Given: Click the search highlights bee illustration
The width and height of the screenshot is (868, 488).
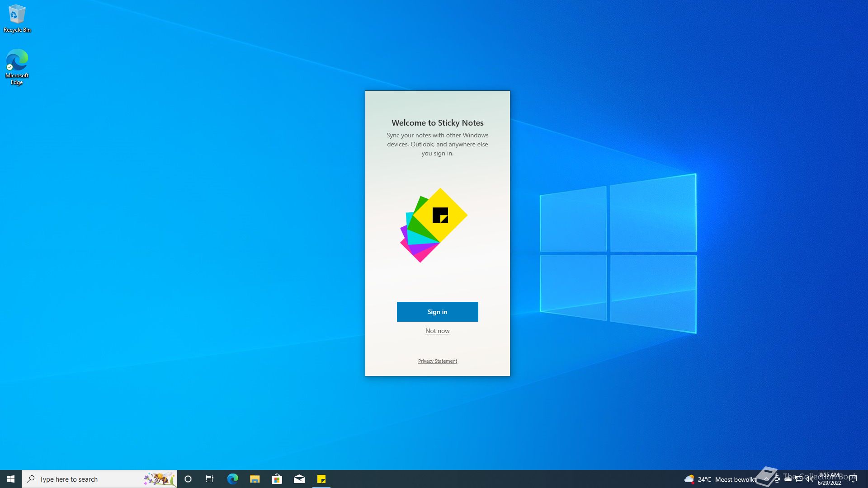Looking at the screenshot, I should 160,479.
